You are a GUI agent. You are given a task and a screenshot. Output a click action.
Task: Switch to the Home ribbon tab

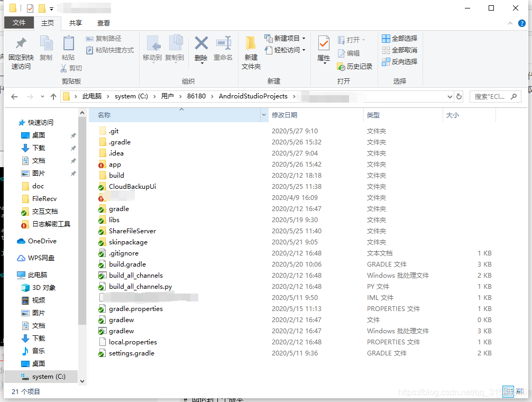(x=48, y=23)
